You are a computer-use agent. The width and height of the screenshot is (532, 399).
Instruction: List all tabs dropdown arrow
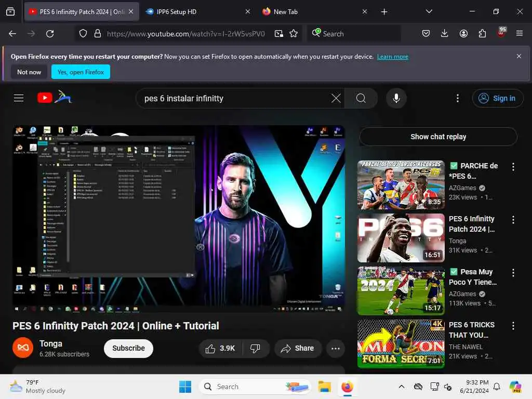point(429,11)
